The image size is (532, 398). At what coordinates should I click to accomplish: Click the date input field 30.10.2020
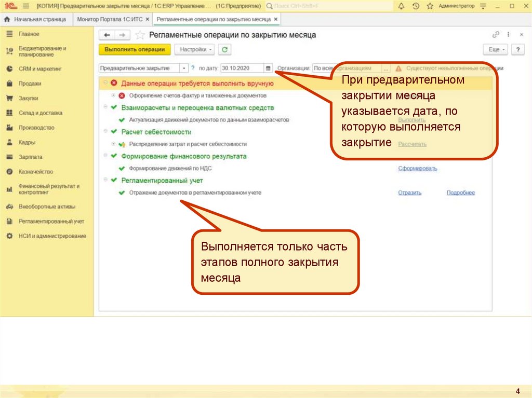coord(242,68)
